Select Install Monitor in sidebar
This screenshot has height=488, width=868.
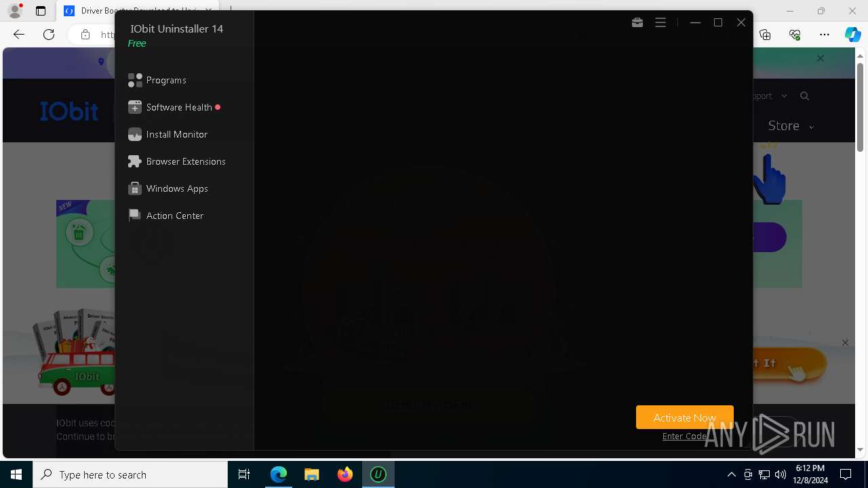[x=177, y=134]
